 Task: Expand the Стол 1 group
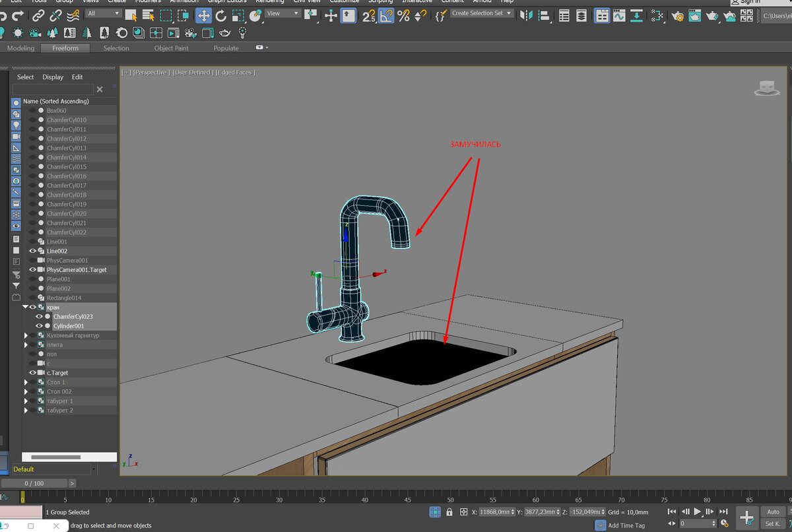point(26,382)
